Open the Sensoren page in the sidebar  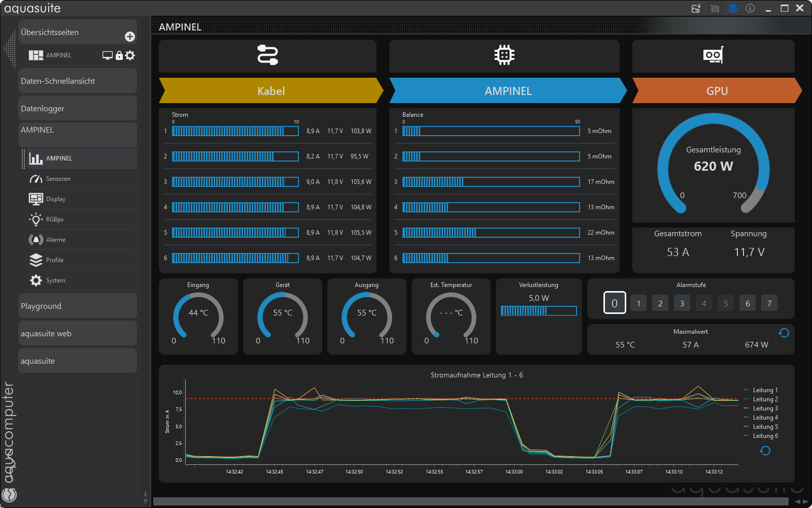click(x=58, y=178)
